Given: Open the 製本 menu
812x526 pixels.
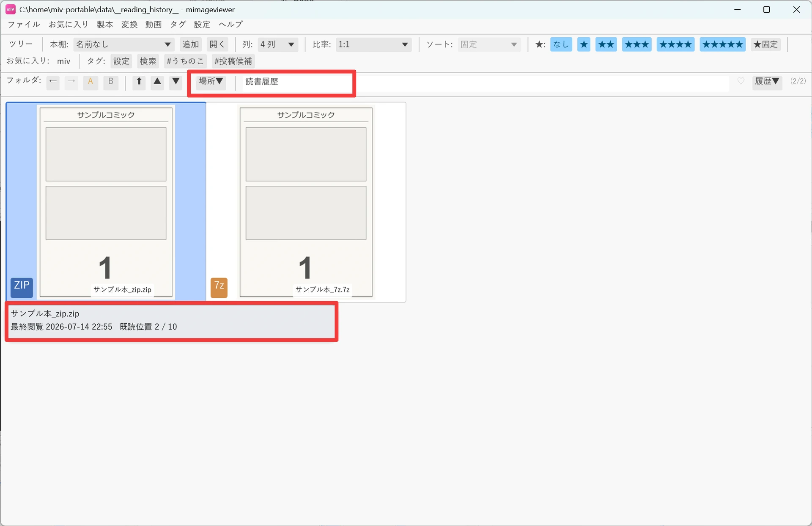Looking at the screenshot, I should [105, 25].
